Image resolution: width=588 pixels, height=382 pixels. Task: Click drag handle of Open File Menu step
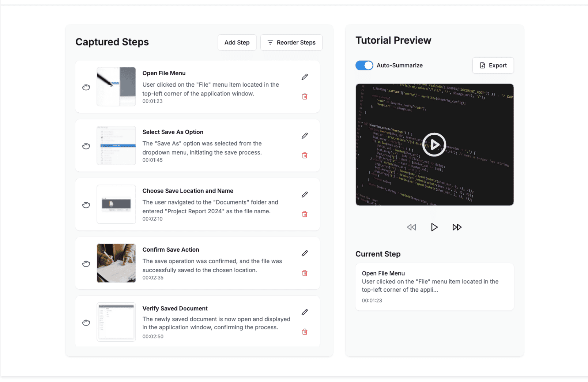pos(86,87)
